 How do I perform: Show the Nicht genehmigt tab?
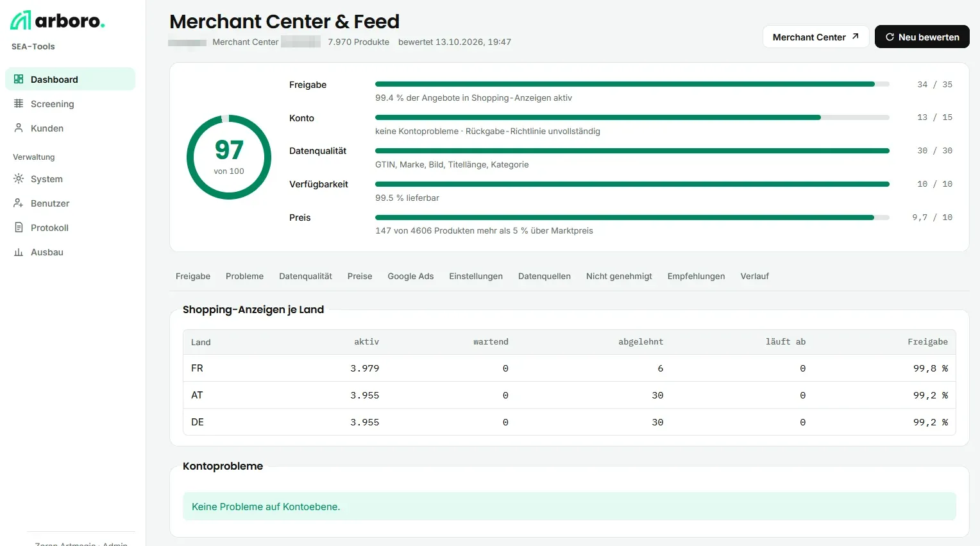619,277
